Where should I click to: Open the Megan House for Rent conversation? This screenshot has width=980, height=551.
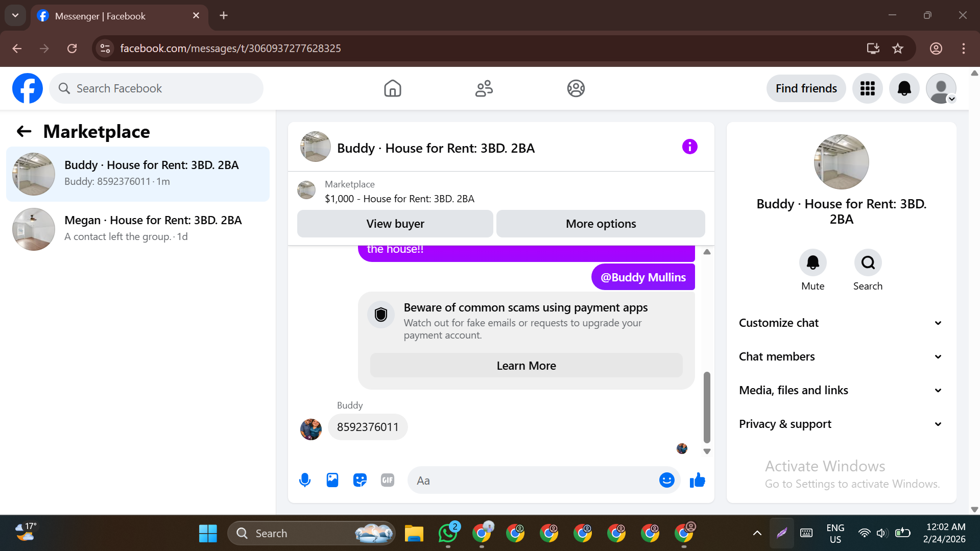(x=138, y=229)
